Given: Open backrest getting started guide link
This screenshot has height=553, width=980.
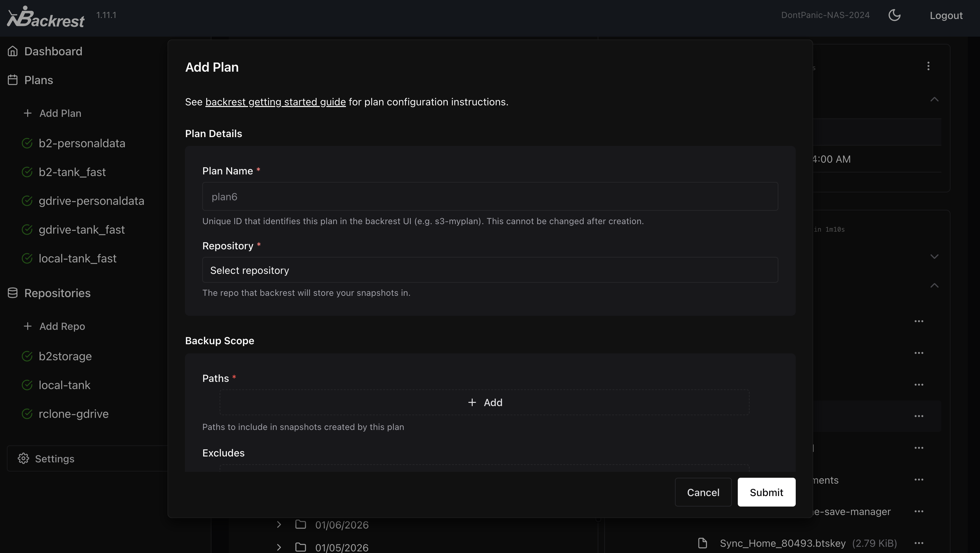Looking at the screenshot, I should (275, 102).
